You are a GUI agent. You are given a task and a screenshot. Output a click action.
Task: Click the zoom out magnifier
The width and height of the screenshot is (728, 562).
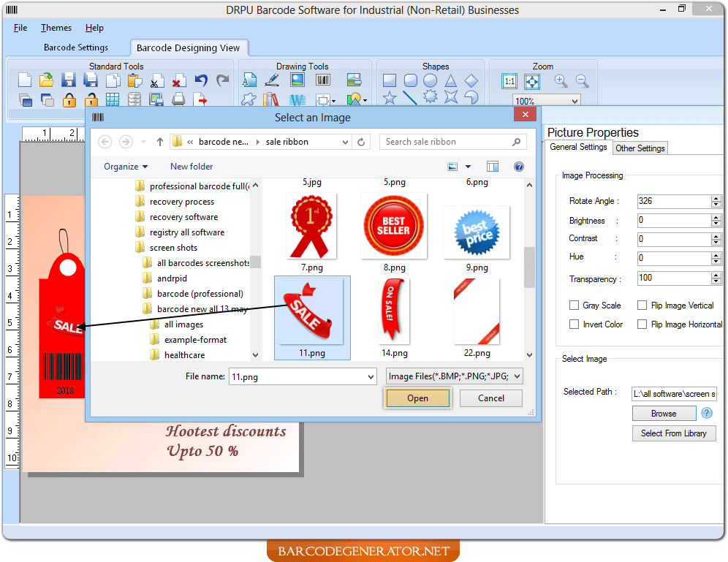582,81
